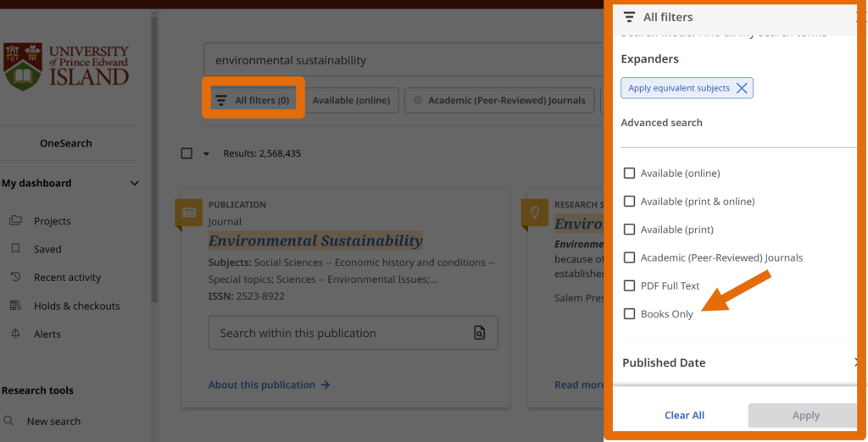
Task: Check Academic (Peer-Reviewed) Journals checkbox in panel
Action: point(629,257)
